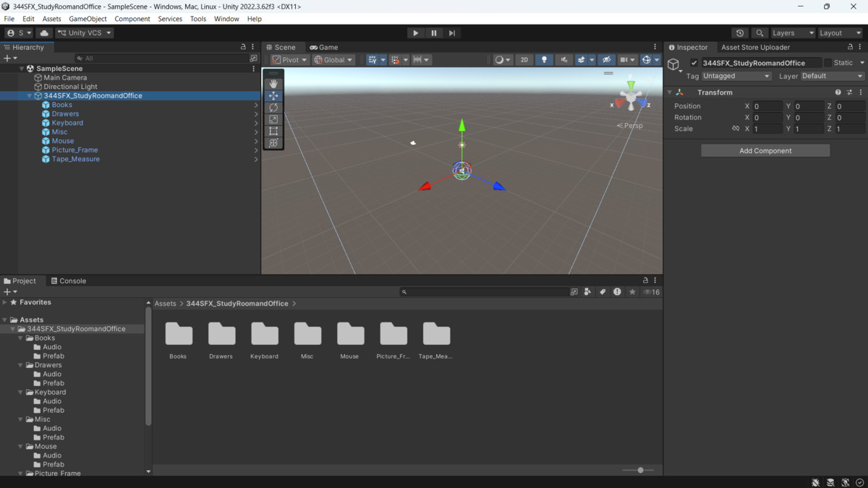Toggle the Project panel lock
The image size is (868, 488).
click(x=645, y=281)
